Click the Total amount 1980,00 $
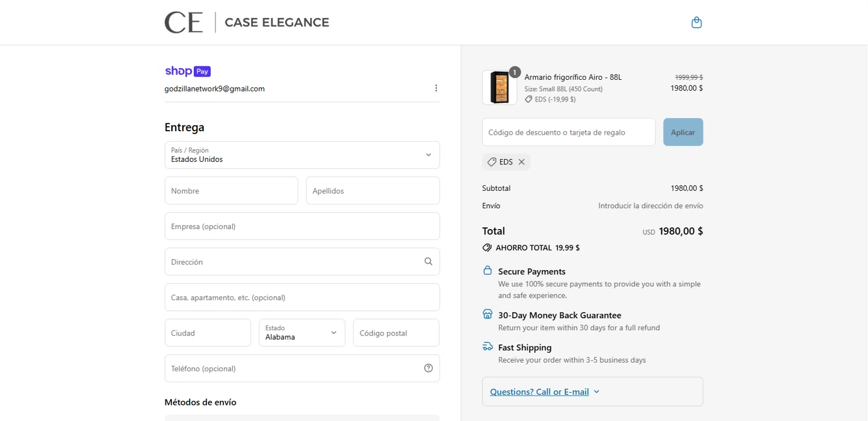This screenshot has height=421, width=868. click(681, 231)
